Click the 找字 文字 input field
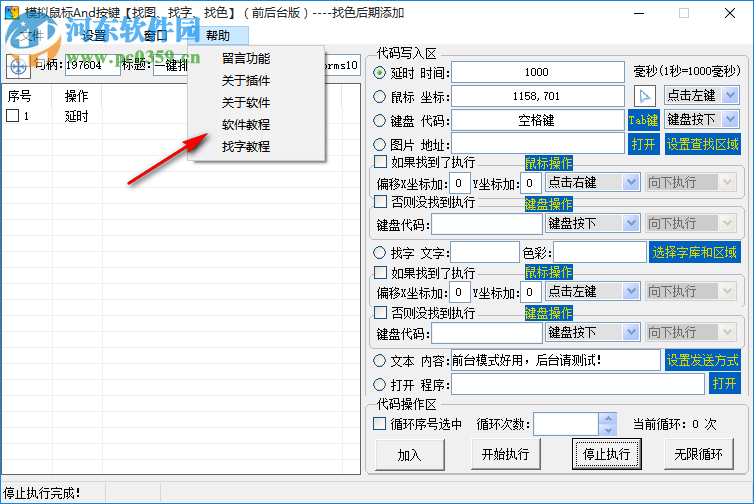The width and height of the screenshot is (754, 504). [x=485, y=252]
